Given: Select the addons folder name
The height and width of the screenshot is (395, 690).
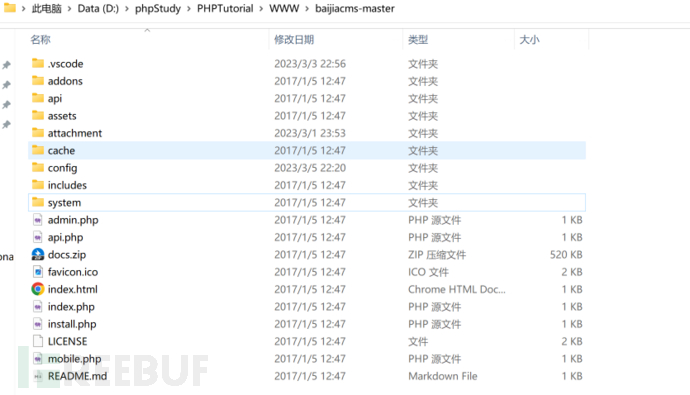Looking at the screenshot, I should (x=65, y=81).
